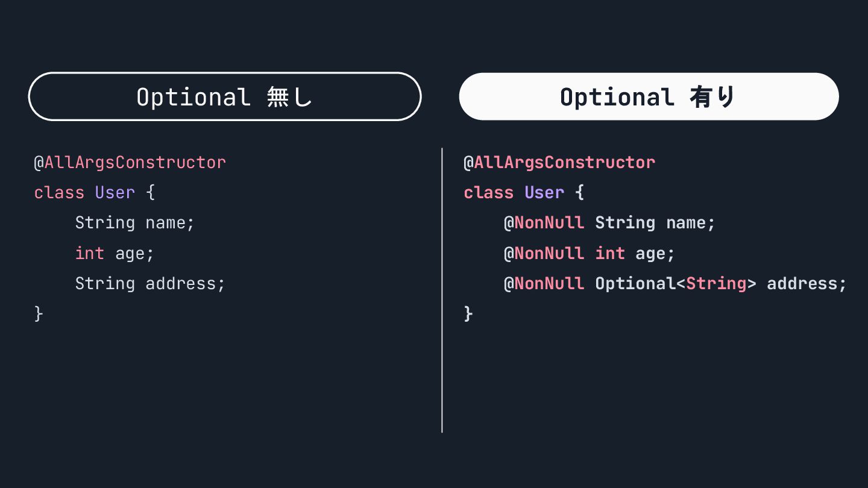Click the closing brace in Optional 有り code

pyautogui.click(x=468, y=313)
